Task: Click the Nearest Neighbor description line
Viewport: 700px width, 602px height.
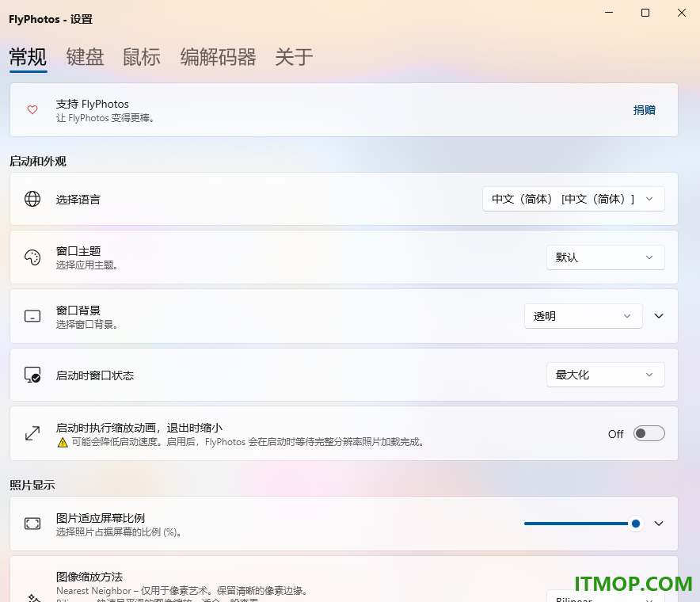Action: 183,591
